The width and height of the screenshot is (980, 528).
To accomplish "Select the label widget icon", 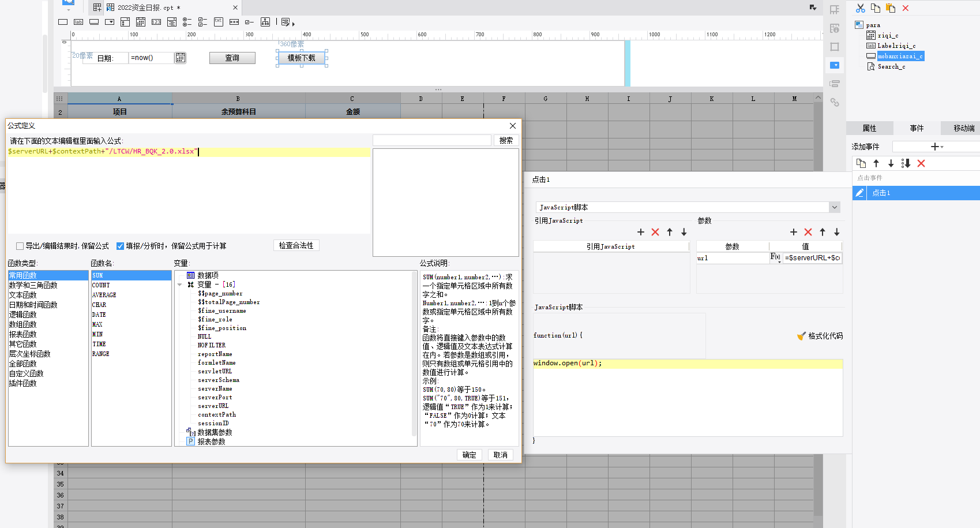I will (x=78, y=22).
